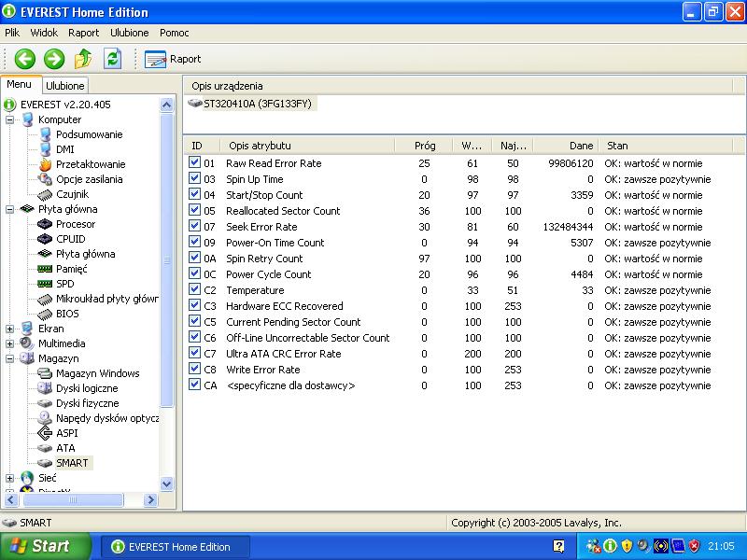Collapse the Płyta główna tree branch

10,209
